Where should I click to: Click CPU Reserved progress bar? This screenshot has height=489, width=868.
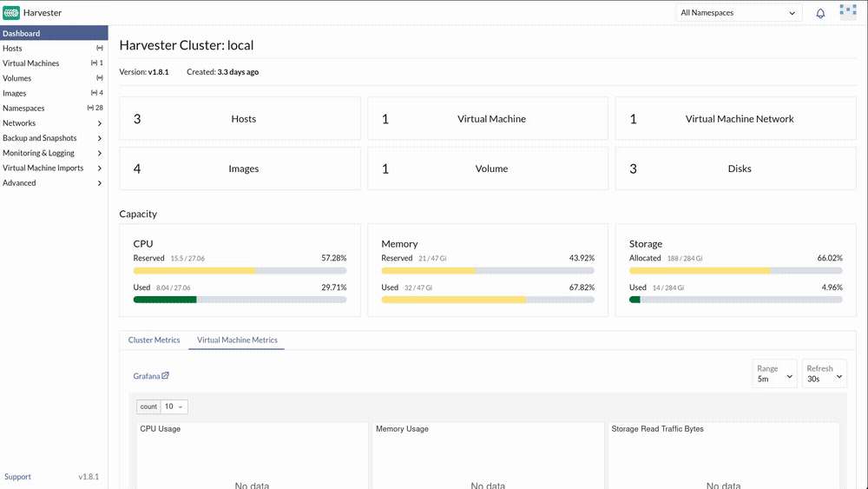(x=240, y=271)
